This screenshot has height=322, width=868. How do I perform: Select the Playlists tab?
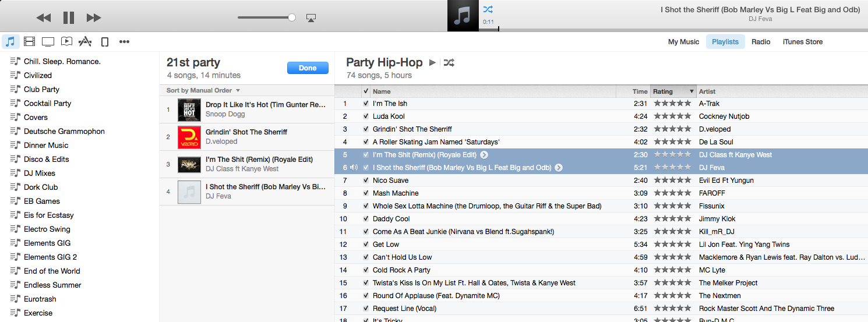pos(725,41)
